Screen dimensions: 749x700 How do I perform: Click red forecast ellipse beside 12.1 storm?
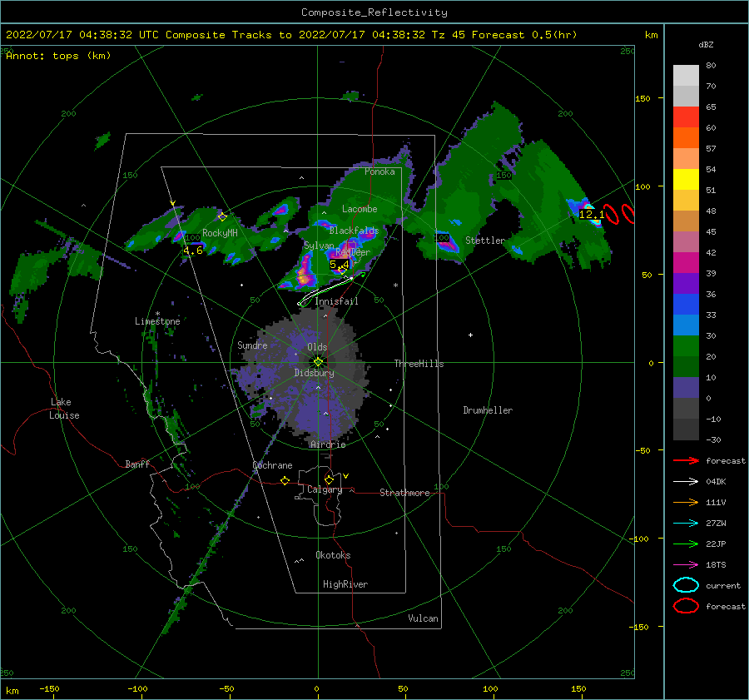coord(611,214)
